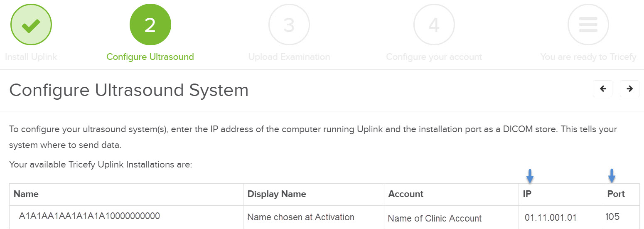The image size is (644, 229).
Task: Click the blue arrow above Port column
Action: (612, 176)
